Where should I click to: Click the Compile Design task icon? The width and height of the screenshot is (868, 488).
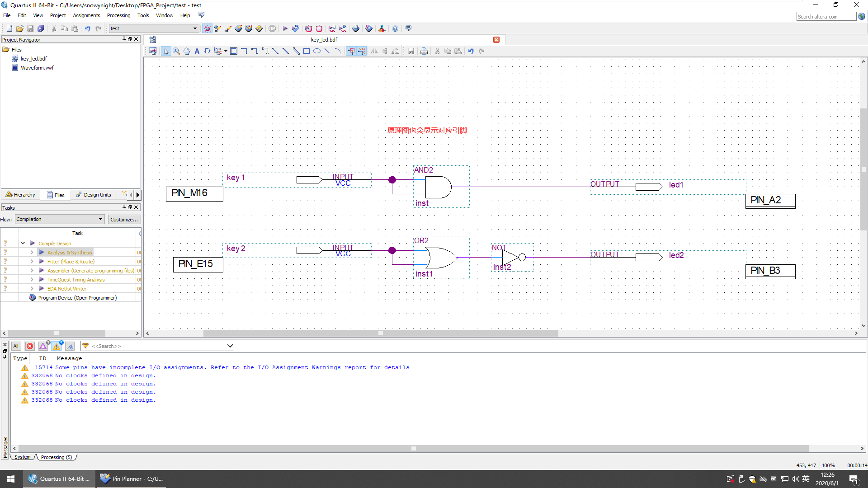33,243
